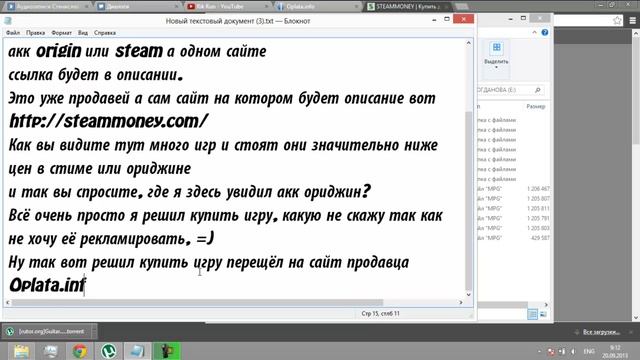Switch to the YouTube Chrome tab
The image size is (640, 360).
[x=227, y=7]
